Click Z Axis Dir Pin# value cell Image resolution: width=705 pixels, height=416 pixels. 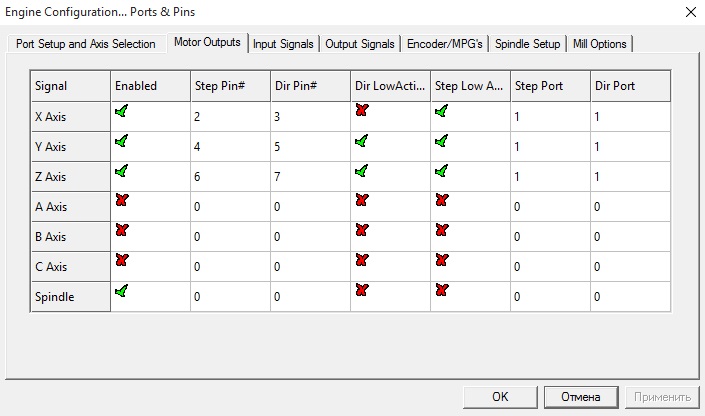coord(310,177)
